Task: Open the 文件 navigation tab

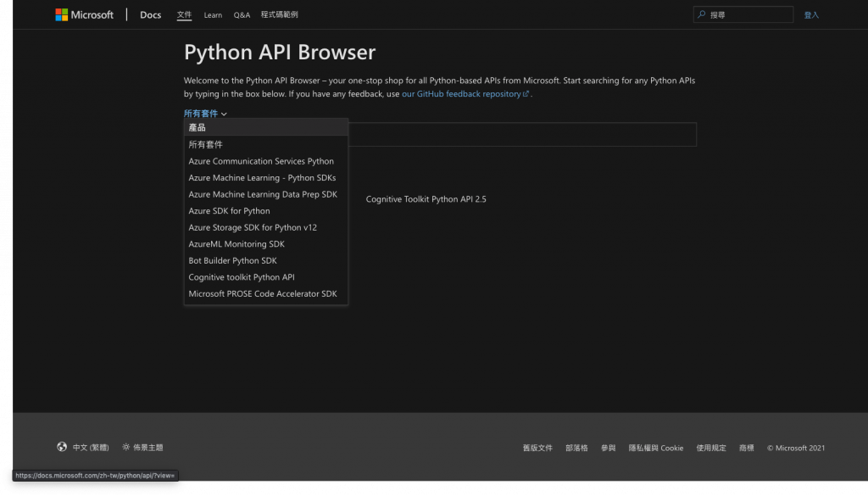Action: pyautogui.click(x=185, y=15)
